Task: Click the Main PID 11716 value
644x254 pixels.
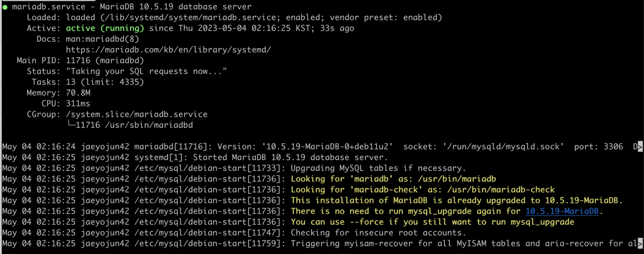Action: pos(78,61)
